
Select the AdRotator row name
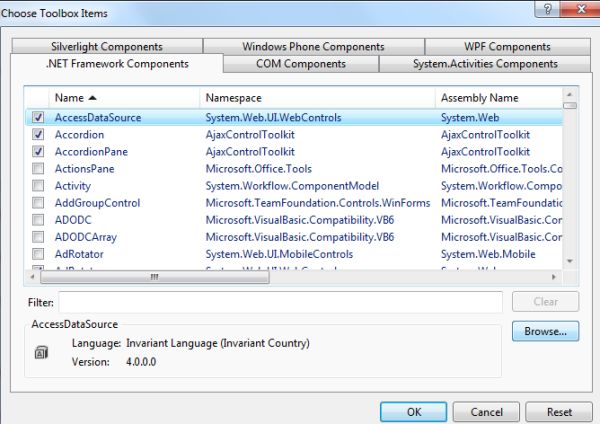click(79, 254)
